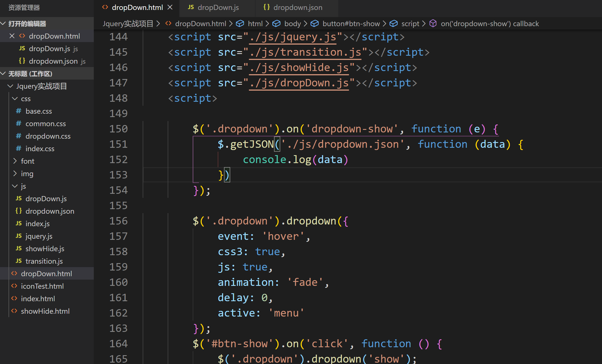The image size is (602, 364).
Task: Click JSON braces icon on dropdown.json tab
Action: pyautogui.click(x=267, y=7)
